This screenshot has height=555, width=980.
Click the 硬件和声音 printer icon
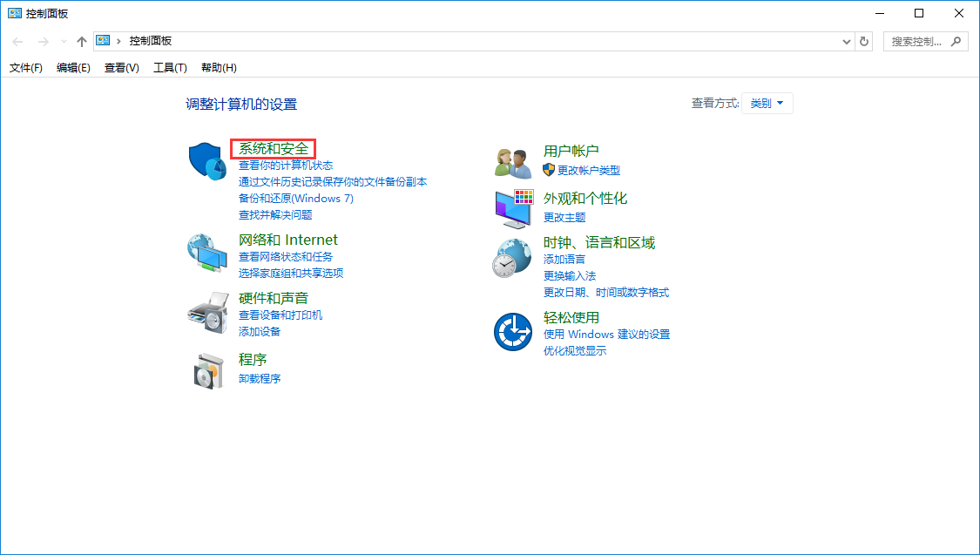click(x=206, y=310)
